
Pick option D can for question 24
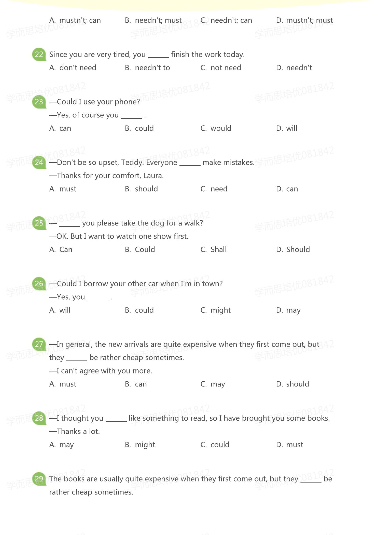(287, 189)
